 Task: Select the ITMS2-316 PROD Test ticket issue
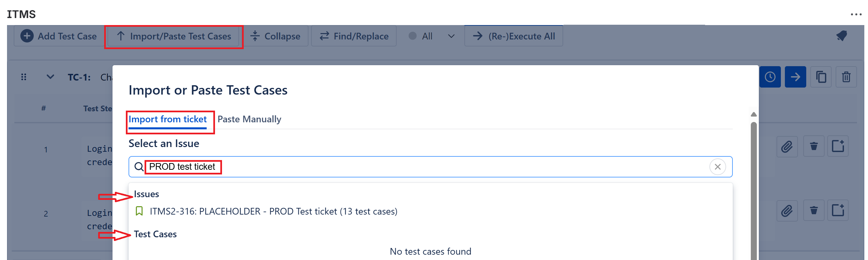[273, 212]
